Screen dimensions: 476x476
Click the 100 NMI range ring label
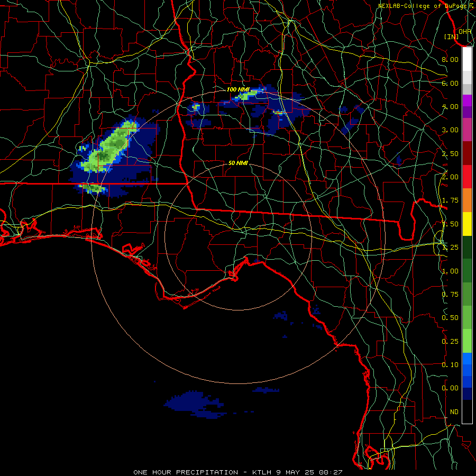click(238, 89)
